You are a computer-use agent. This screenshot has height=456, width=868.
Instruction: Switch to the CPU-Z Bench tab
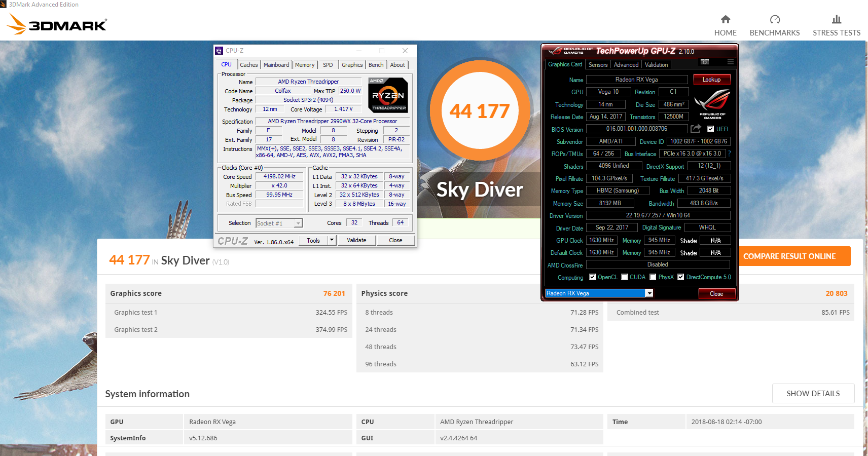point(376,65)
